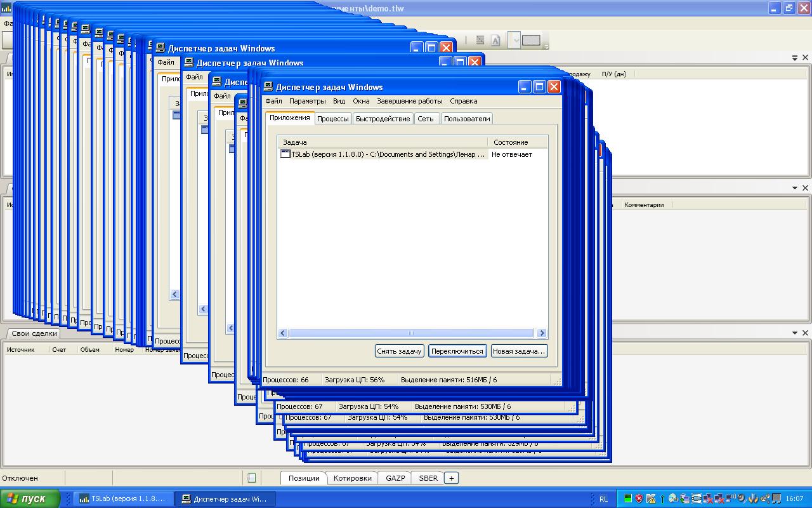812x508 pixels.
Task: Sort tasks by the Состояние column header
Action: point(517,142)
